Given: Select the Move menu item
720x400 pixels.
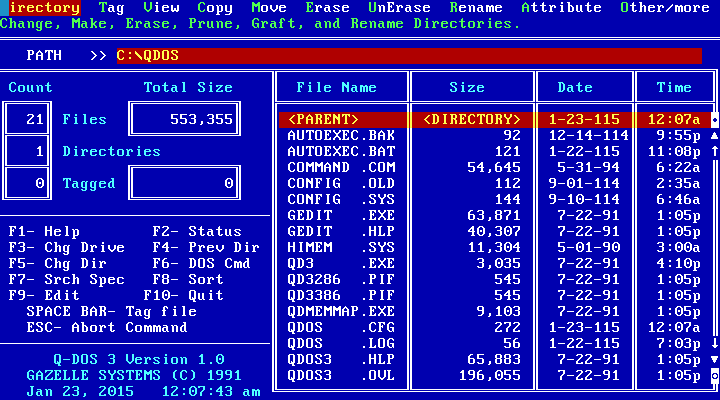Looking at the screenshot, I should coord(269,8).
